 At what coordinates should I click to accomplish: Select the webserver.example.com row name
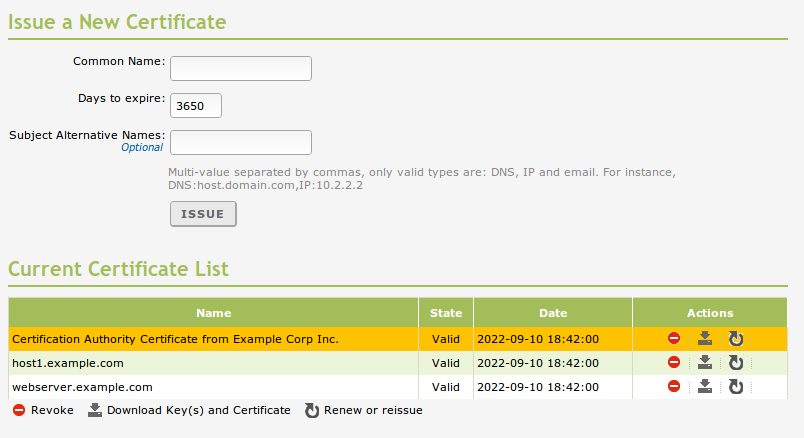(x=82, y=387)
